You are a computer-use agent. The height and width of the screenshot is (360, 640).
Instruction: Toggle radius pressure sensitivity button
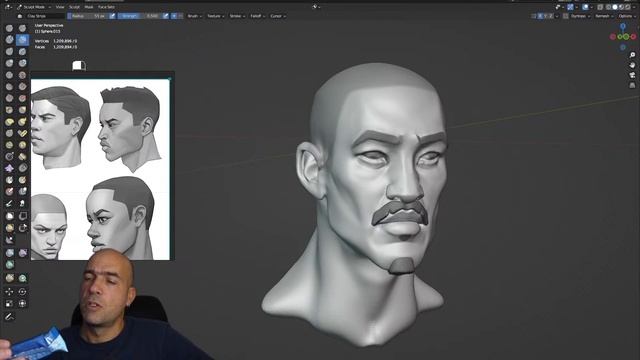(x=112, y=16)
